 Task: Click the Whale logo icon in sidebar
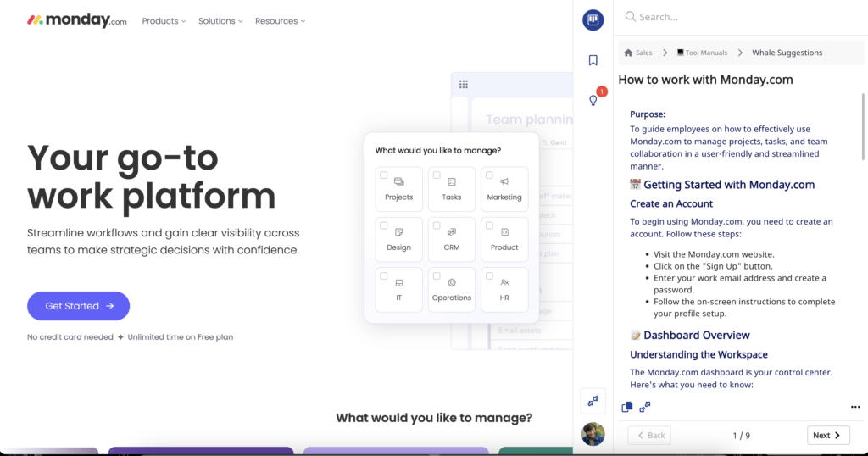(593, 20)
